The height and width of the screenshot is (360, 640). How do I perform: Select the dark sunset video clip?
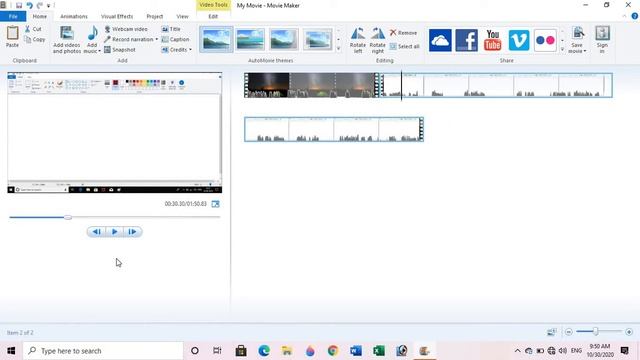(x=312, y=85)
